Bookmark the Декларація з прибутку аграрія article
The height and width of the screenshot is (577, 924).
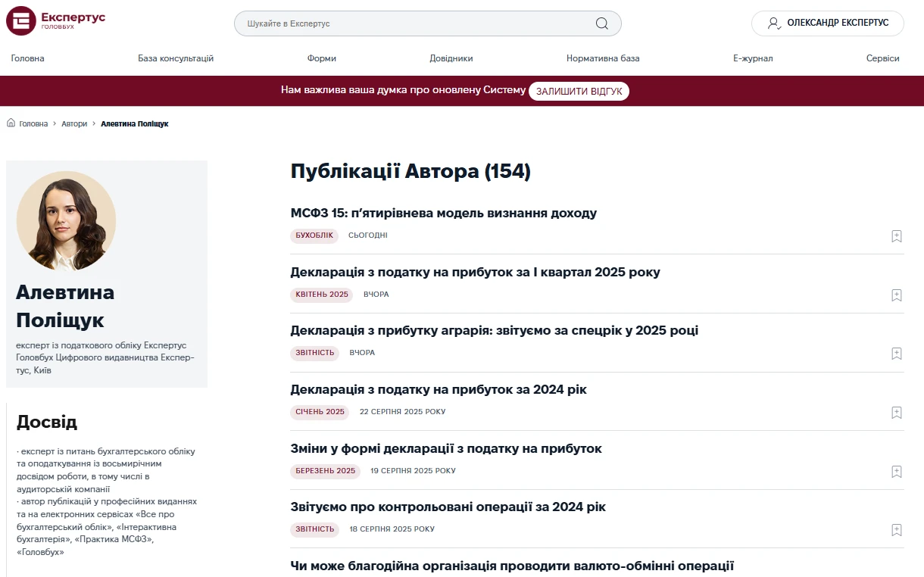point(897,354)
